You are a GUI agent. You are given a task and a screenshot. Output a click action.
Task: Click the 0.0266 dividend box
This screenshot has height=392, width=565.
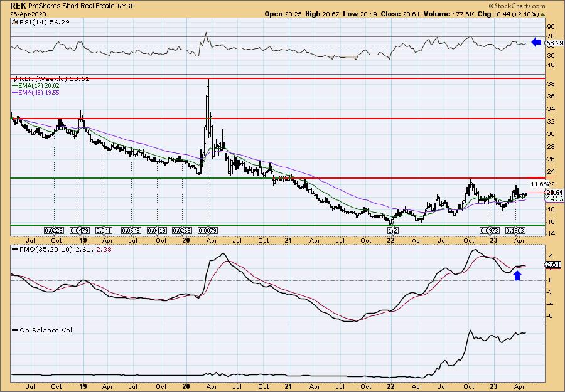182,230
